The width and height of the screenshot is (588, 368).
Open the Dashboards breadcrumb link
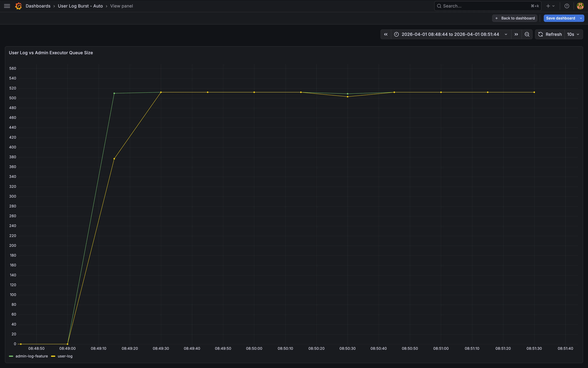tap(38, 6)
